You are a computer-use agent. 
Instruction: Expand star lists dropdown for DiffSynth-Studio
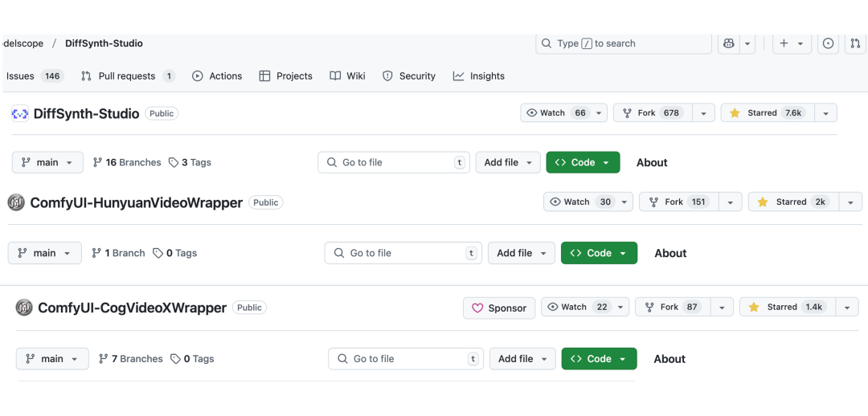(x=825, y=113)
